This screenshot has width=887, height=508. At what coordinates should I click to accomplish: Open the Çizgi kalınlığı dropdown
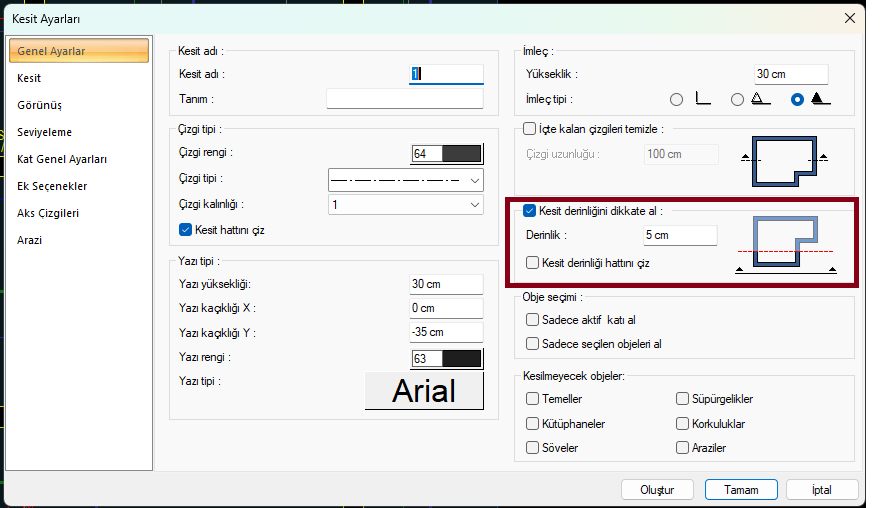(406, 205)
